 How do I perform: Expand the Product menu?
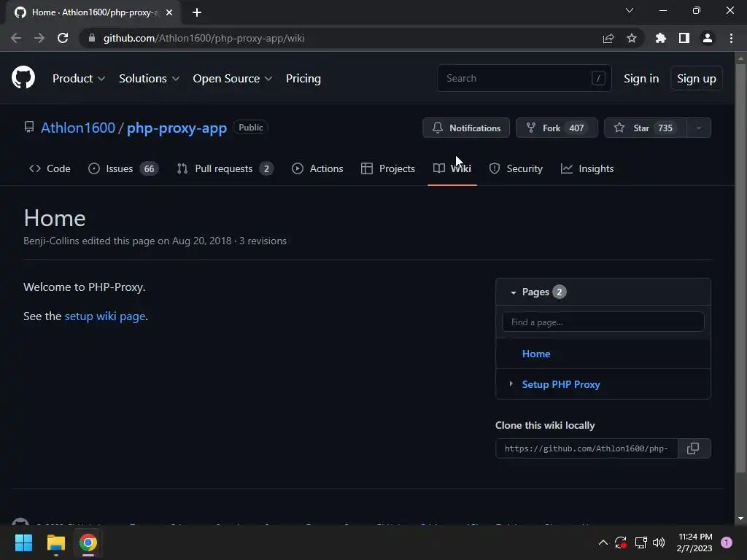[x=79, y=79]
